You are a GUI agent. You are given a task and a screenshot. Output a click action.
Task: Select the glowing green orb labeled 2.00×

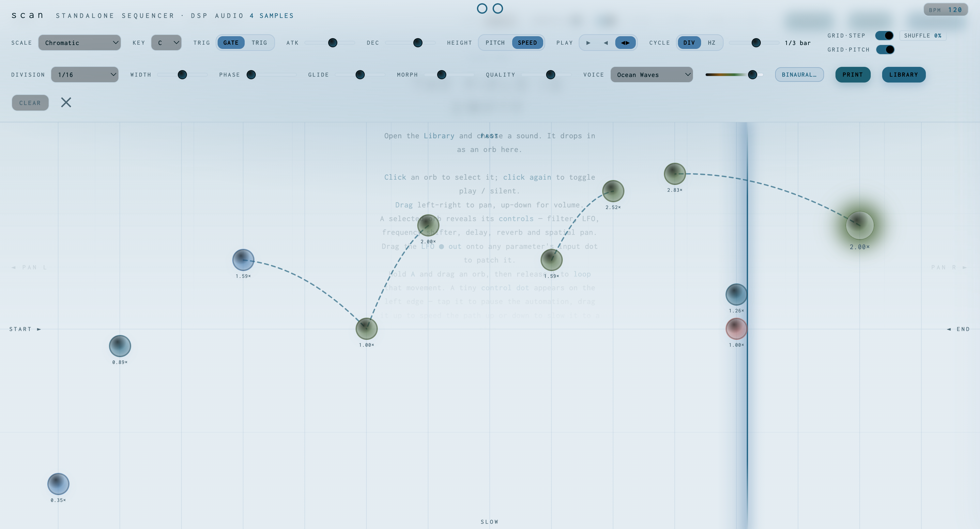click(x=860, y=225)
